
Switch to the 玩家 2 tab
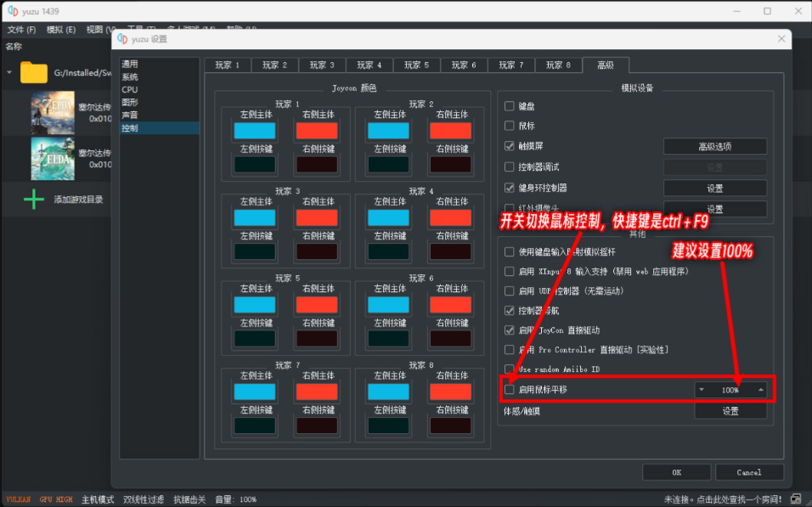pos(273,64)
